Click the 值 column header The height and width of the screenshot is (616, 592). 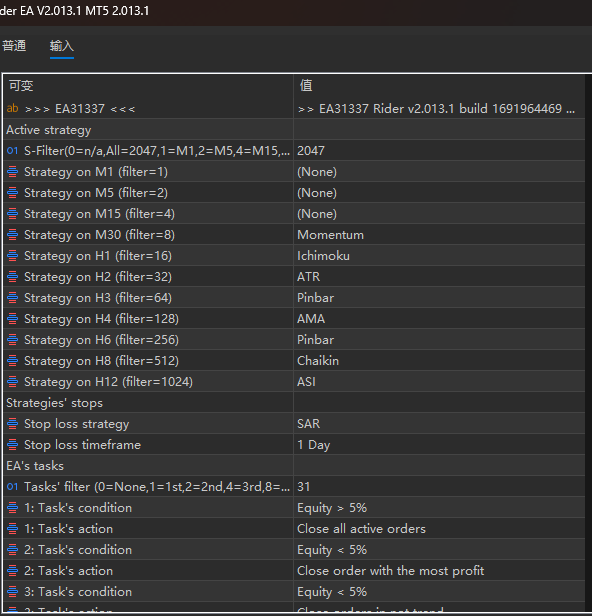tap(439, 85)
